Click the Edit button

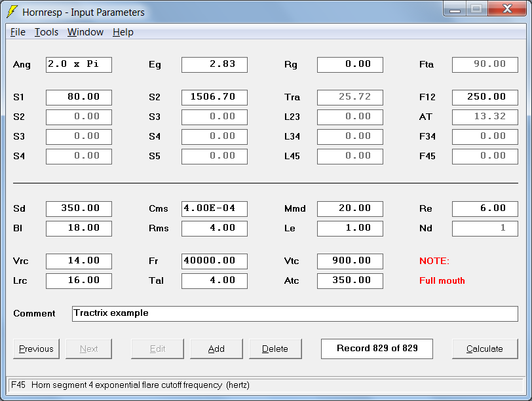point(157,349)
